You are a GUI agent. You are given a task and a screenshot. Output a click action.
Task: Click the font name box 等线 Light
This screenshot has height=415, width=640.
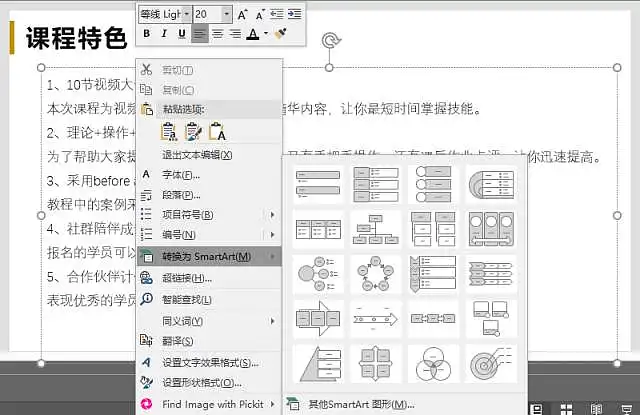click(160, 14)
